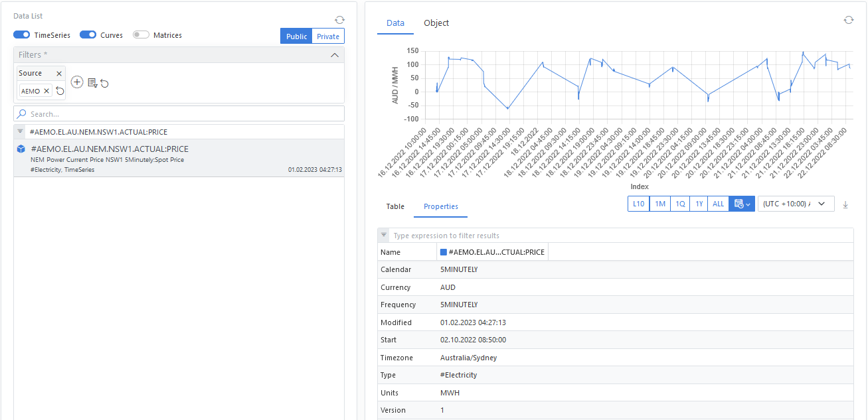Switch to the Object tab
Screen dimensions: 868x420
click(x=436, y=23)
